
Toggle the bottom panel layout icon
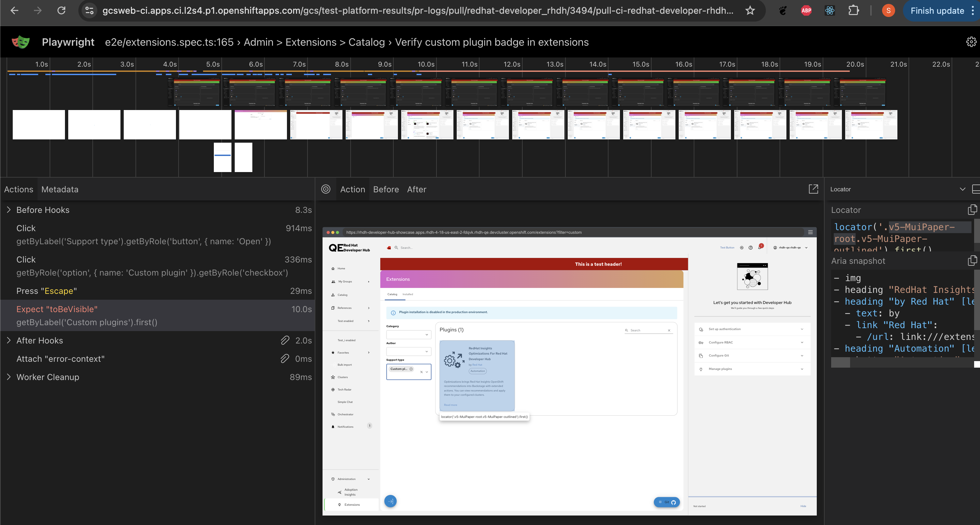pos(976,189)
